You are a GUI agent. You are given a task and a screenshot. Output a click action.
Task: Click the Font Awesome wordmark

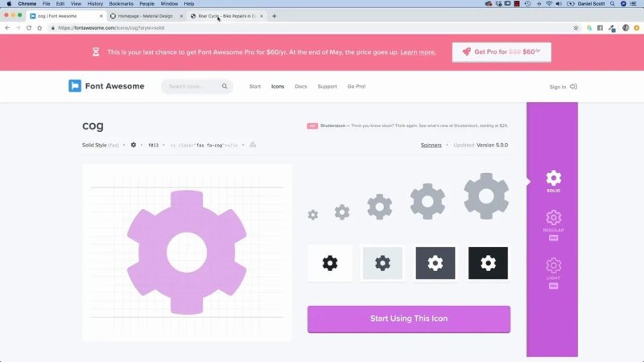[x=114, y=86]
